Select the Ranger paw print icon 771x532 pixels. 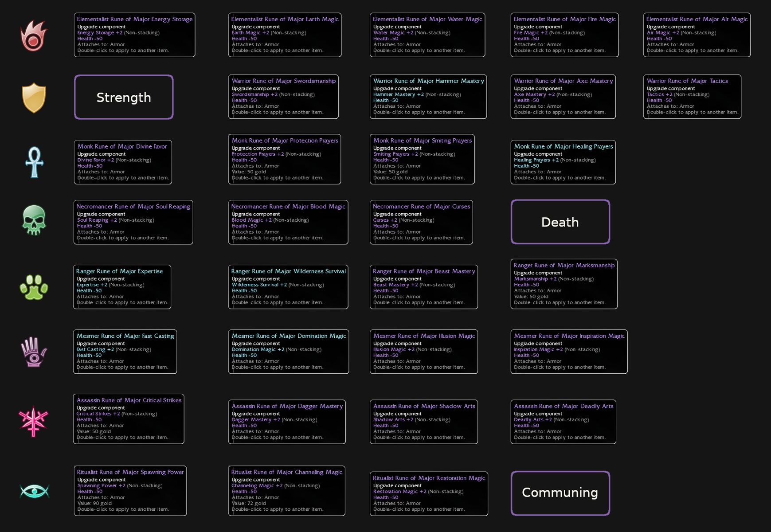[34, 287]
